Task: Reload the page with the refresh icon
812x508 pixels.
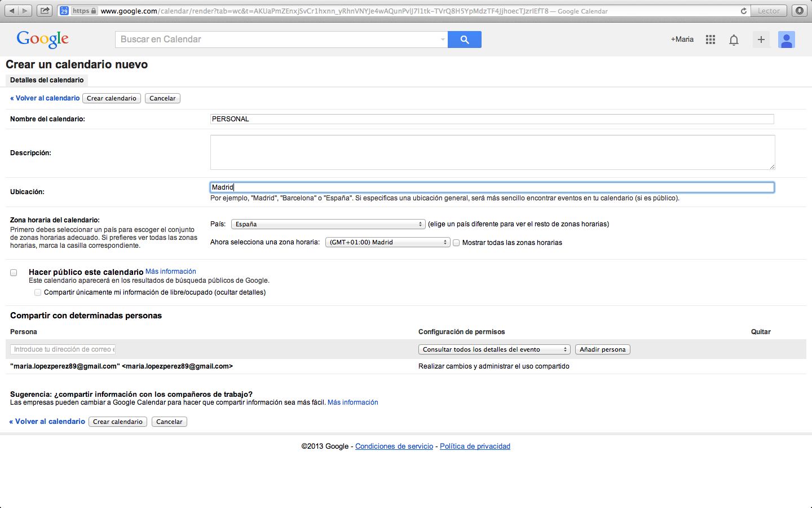Action: pos(743,11)
